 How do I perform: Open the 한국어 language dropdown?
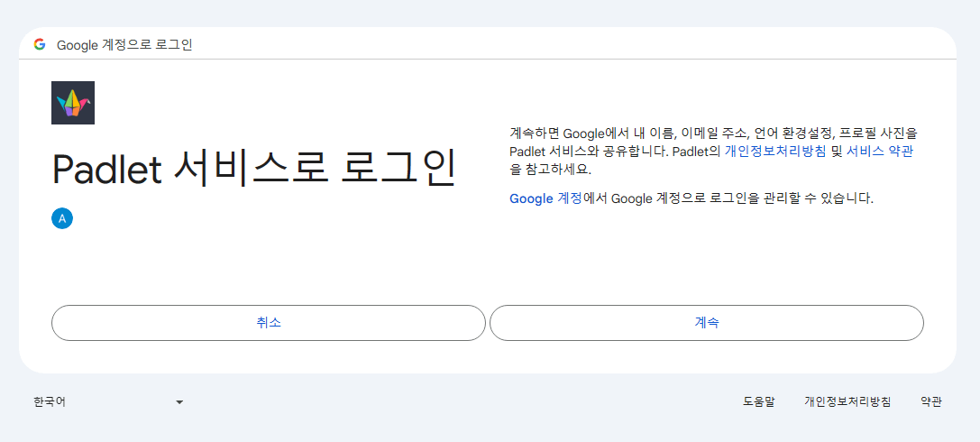click(x=108, y=402)
